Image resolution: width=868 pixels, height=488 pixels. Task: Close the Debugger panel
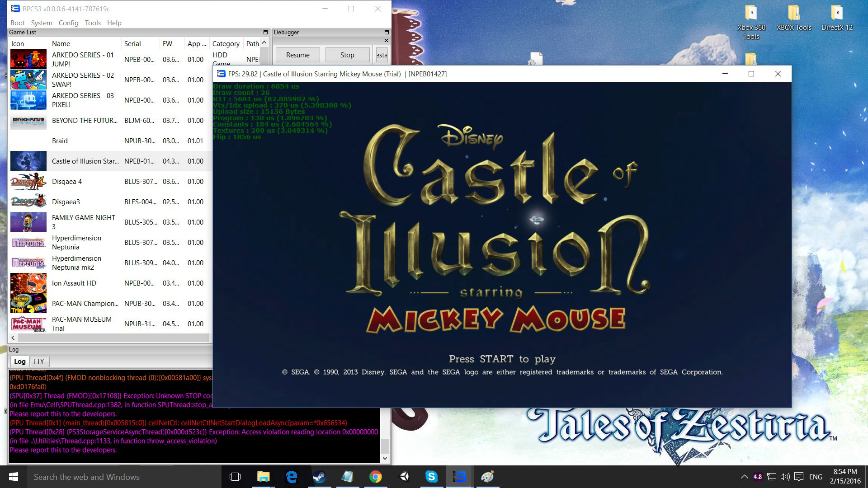(x=387, y=41)
